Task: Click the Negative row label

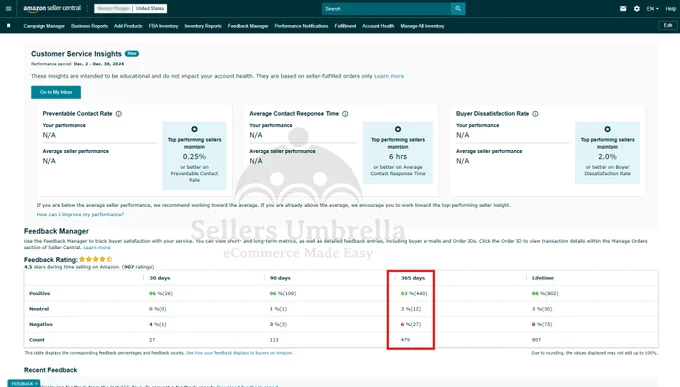Action: pos(41,324)
